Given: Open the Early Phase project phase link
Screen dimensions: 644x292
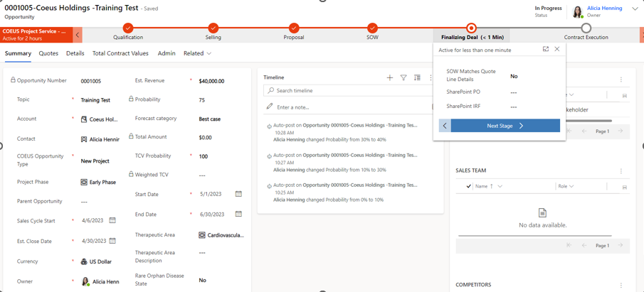Looking at the screenshot, I should (102, 182).
